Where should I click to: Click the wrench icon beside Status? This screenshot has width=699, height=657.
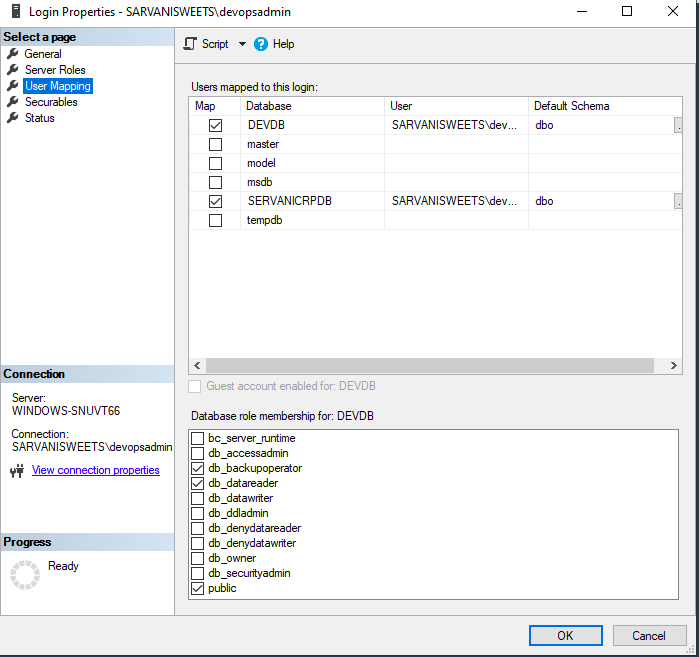(12, 118)
